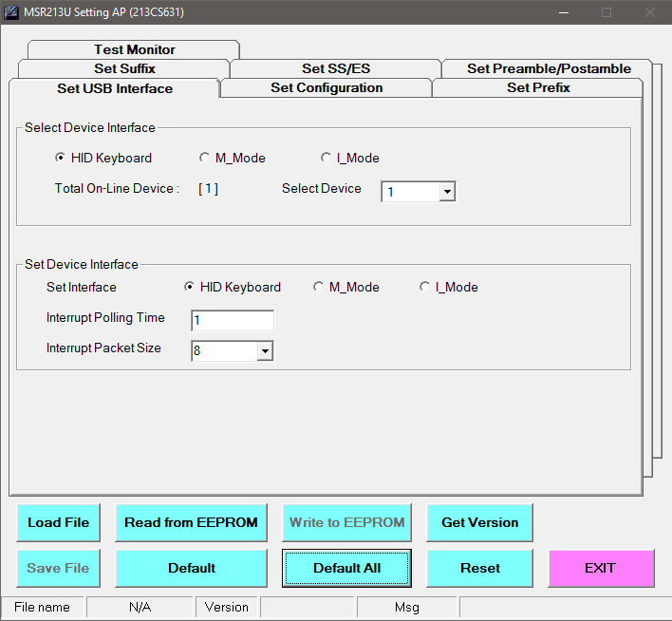Screen dimensions: 672x621
Task: Click the 'Interrupt Packet Size' label
Action: [103, 348]
